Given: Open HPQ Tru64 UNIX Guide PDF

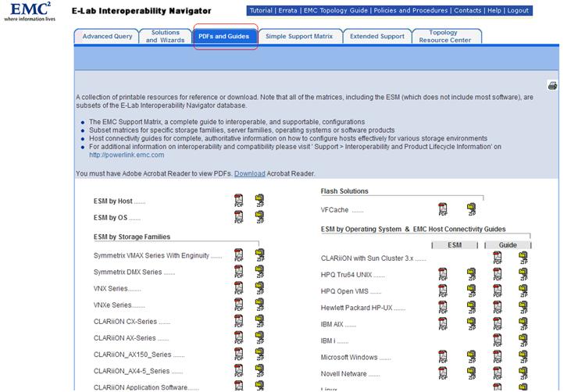Looking at the screenshot, I should (498, 274).
